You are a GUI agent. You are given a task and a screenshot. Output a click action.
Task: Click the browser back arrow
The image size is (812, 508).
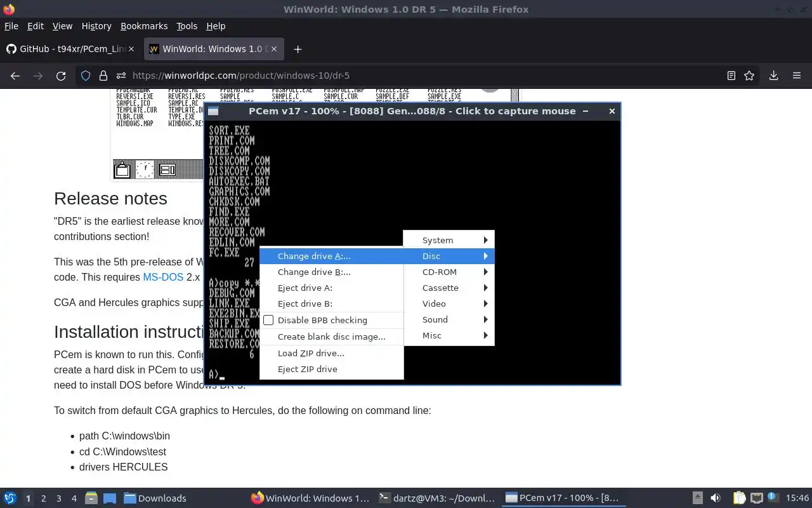(x=15, y=76)
